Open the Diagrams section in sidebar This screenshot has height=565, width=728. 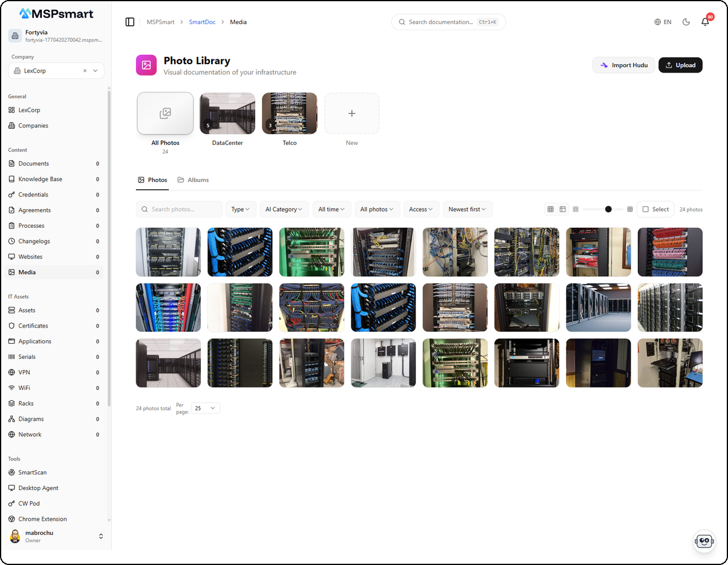32,419
